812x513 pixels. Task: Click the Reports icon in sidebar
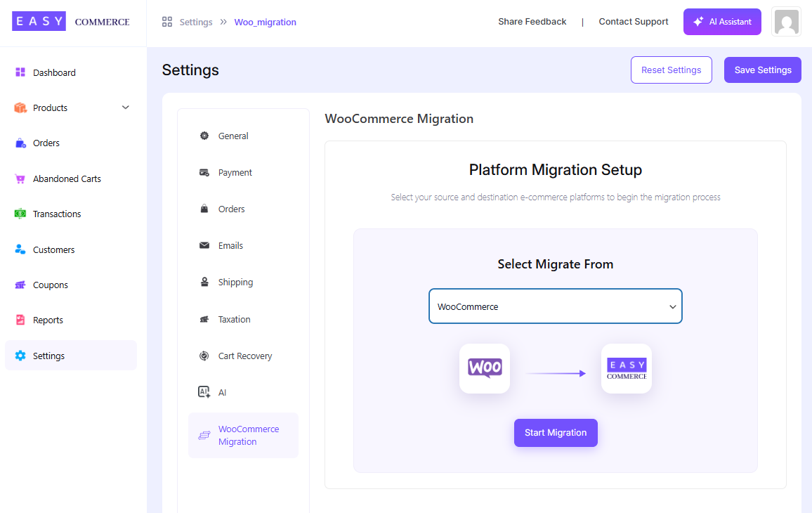click(x=20, y=320)
